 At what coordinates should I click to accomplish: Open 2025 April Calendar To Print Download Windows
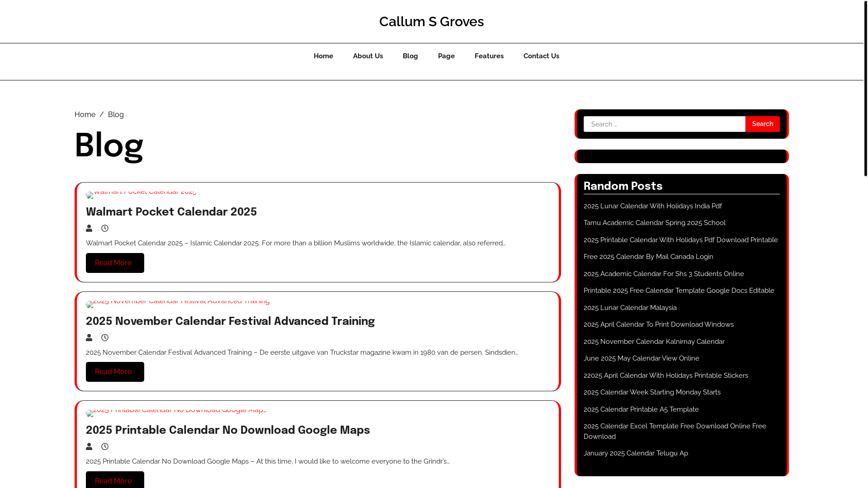(x=658, y=324)
